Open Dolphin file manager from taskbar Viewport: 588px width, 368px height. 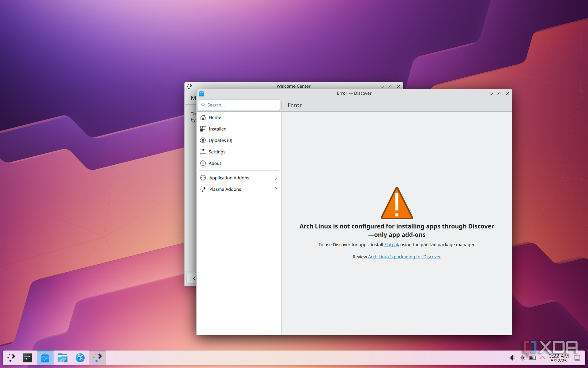[x=62, y=358]
